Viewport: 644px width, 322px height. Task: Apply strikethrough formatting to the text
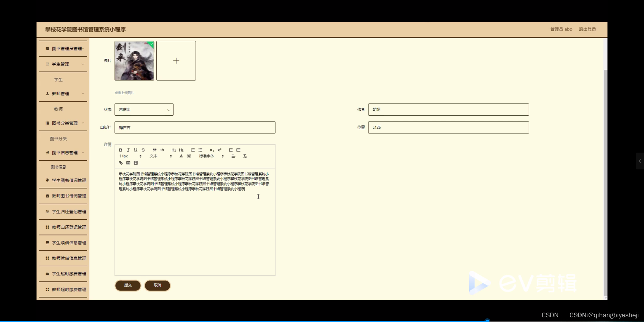(x=143, y=150)
